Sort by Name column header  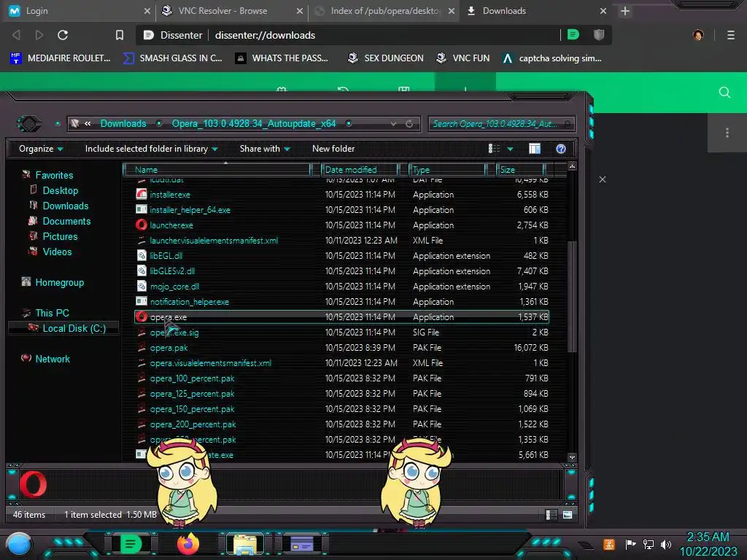[x=217, y=169]
